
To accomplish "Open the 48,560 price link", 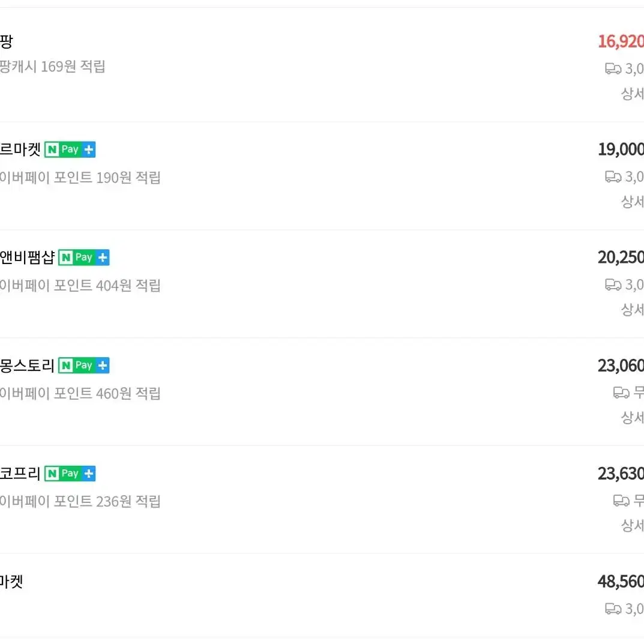I will (621, 582).
